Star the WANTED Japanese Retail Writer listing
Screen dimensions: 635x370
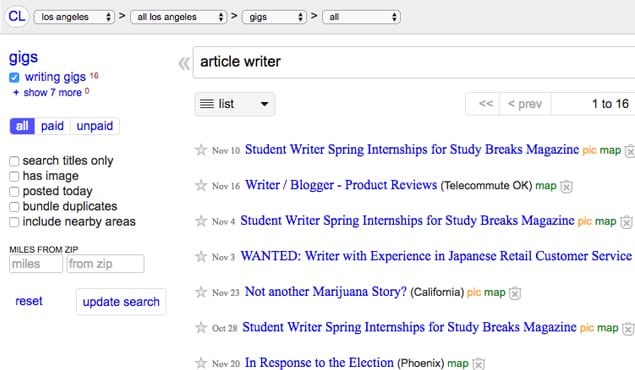tap(201, 257)
